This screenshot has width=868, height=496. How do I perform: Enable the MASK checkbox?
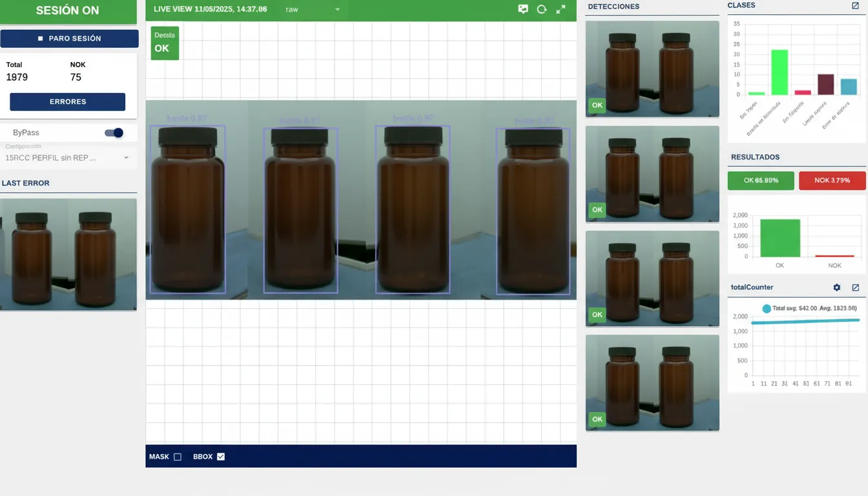178,456
